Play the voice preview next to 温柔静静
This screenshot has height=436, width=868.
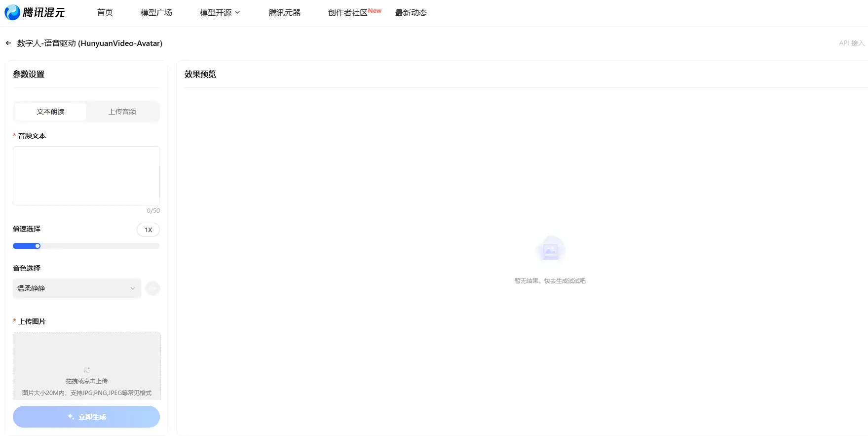click(152, 288)
